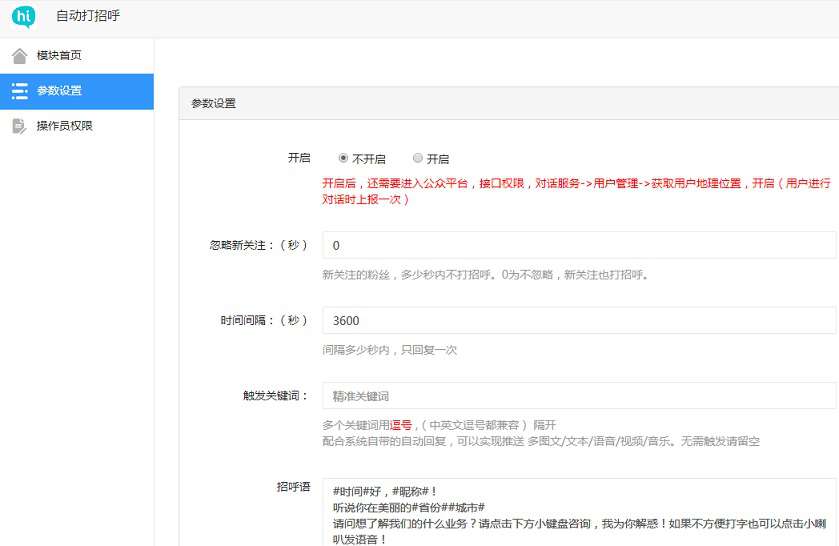Viewport: 839px width, 546px height.
Task: Click the document icon beside 操作员权限
Action: (19, 126)
